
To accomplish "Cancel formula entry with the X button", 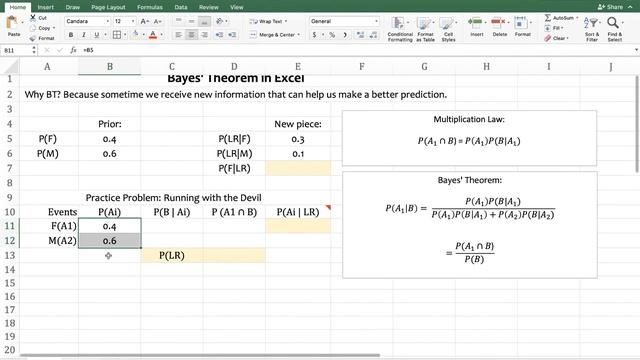I will (x=47, y=50).
